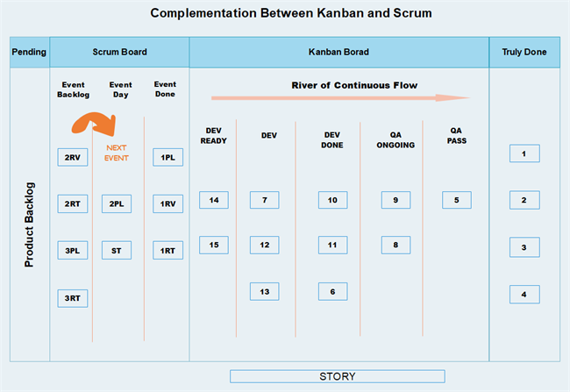This screenshot has width=570, height=392.
Task: Click story card 9 in QA Ongoing
Action: [x=395, y=200]
